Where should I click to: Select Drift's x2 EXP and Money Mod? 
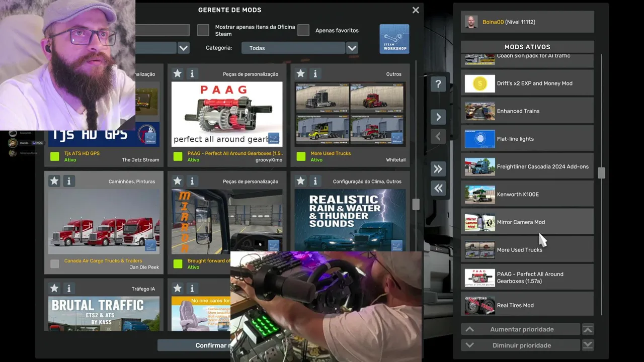click(527, 83)
